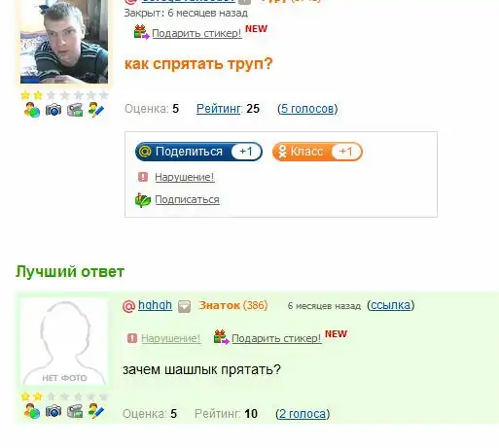This screenshot has width=499, height=448.
Task: Report the question via Нарушение! link
Action: [185, 177]
